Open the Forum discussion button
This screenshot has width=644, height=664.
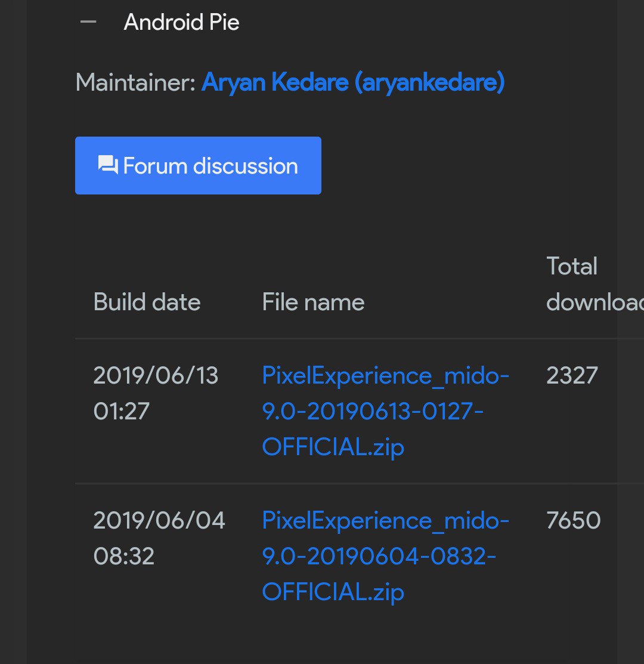(198, 166)
